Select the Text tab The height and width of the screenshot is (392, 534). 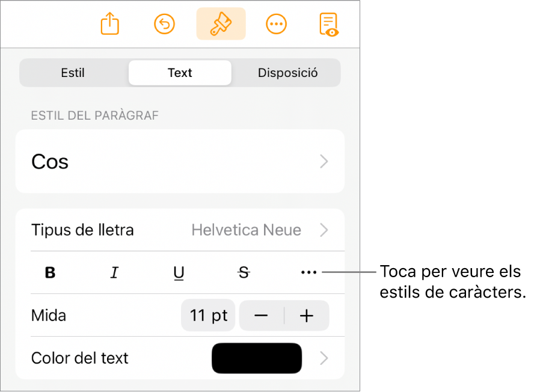[x=180, y=73]
